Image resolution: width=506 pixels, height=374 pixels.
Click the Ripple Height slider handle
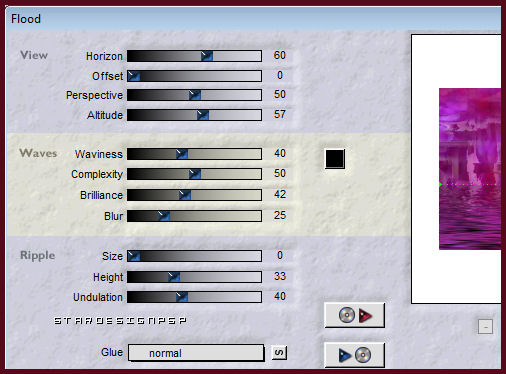pyautogui.click(x=174, y=277)
